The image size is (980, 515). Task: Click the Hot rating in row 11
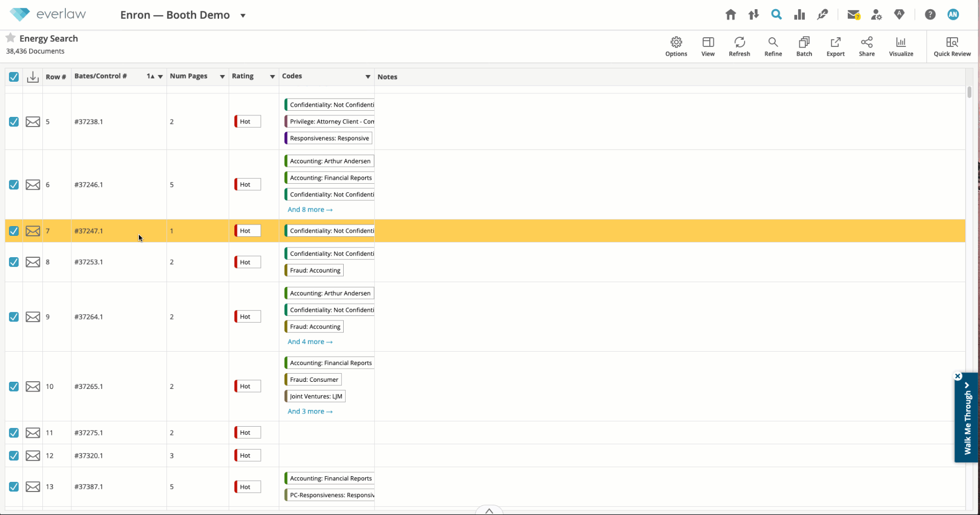click(248, 432)
